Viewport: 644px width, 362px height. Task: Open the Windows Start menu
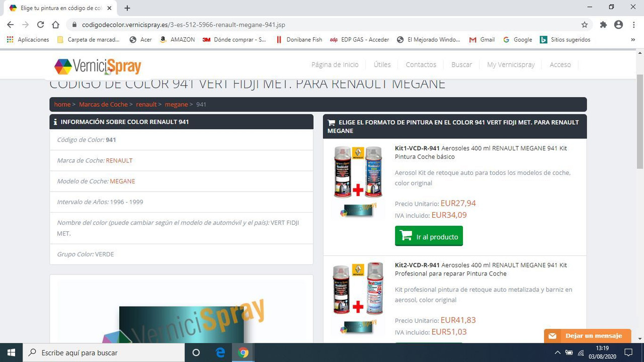(11, 352)
